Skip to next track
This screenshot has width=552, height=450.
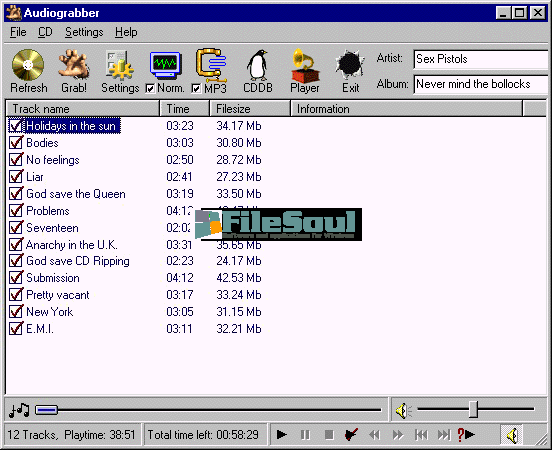(x=444, y=435)
